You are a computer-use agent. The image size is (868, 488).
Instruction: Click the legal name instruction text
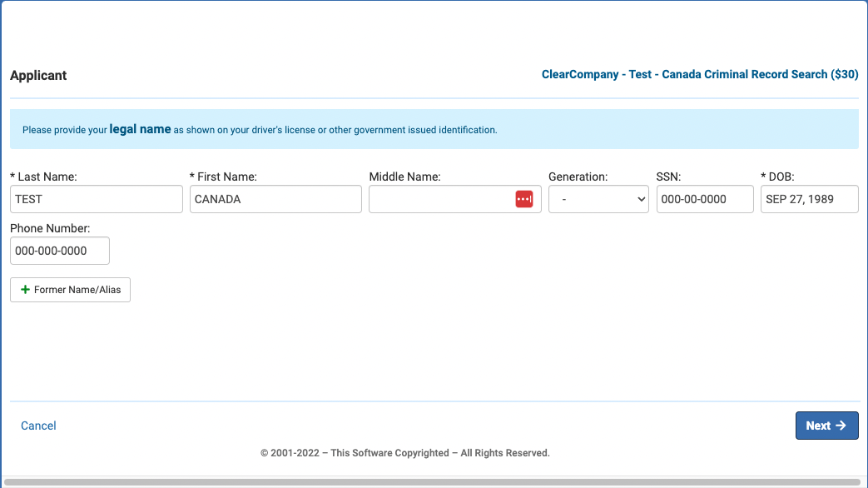[260, 130]
